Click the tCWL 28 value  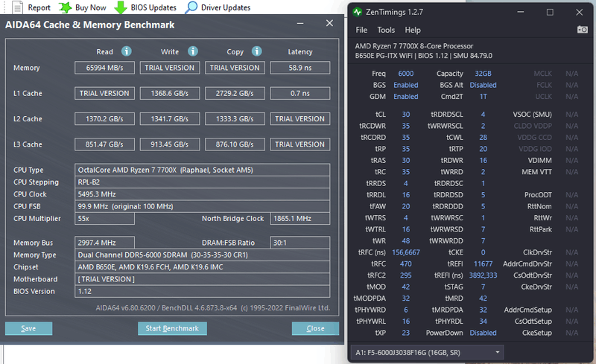coord(483,137)
